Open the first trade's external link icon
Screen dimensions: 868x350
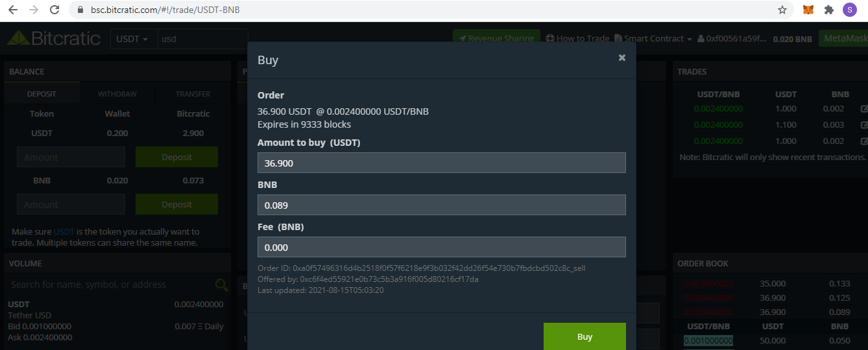click(x=863, y=109)
